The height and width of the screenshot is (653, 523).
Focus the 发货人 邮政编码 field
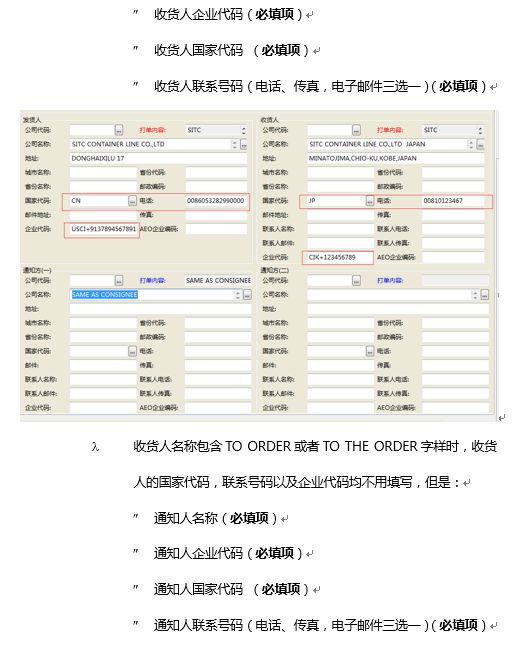coord(216,187)
